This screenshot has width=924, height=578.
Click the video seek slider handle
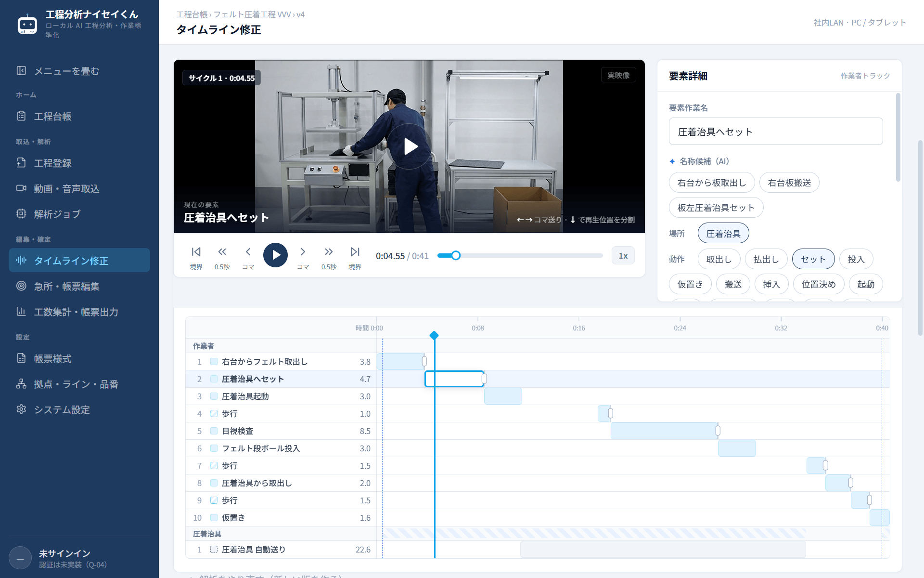(x=456, y=255)
